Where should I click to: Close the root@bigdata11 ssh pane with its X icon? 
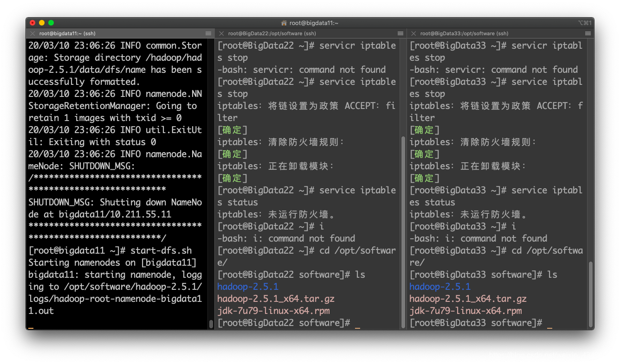[x=32, y=33]
